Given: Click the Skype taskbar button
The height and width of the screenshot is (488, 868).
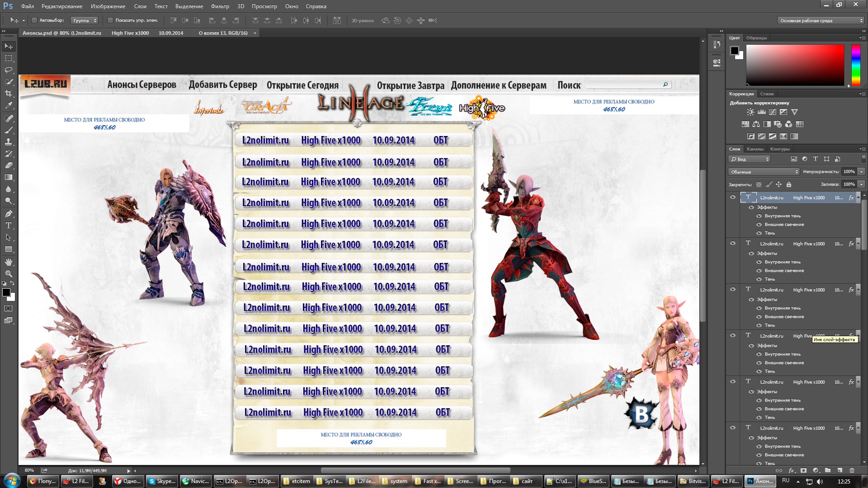Looking at the screenshot, I should pyautogui.click(x=162, y=481).
